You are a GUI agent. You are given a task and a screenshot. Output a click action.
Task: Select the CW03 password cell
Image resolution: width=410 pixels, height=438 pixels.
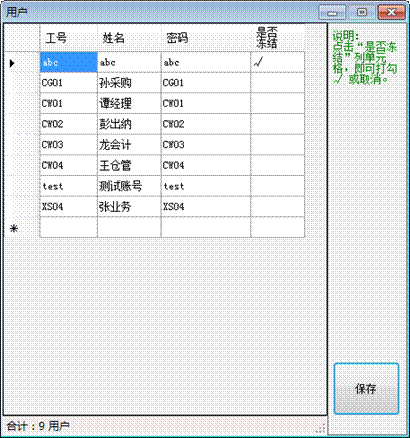(206, 145)
